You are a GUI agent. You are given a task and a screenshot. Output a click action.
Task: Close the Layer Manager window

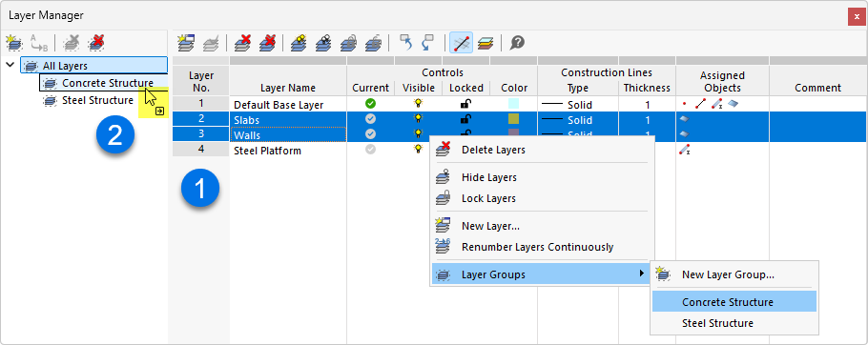(857, 16)
